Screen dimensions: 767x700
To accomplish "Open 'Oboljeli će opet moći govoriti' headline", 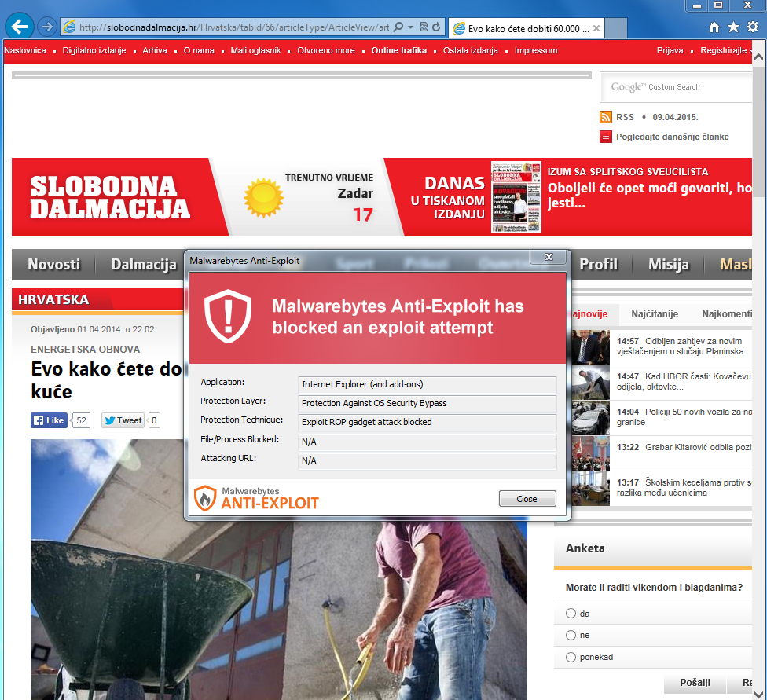I will (x=649, y=195).
